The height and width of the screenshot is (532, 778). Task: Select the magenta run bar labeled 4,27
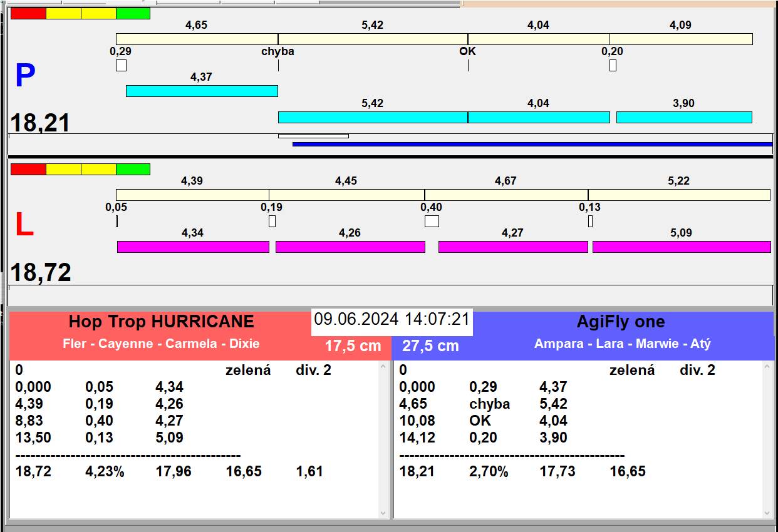point(513,247)
